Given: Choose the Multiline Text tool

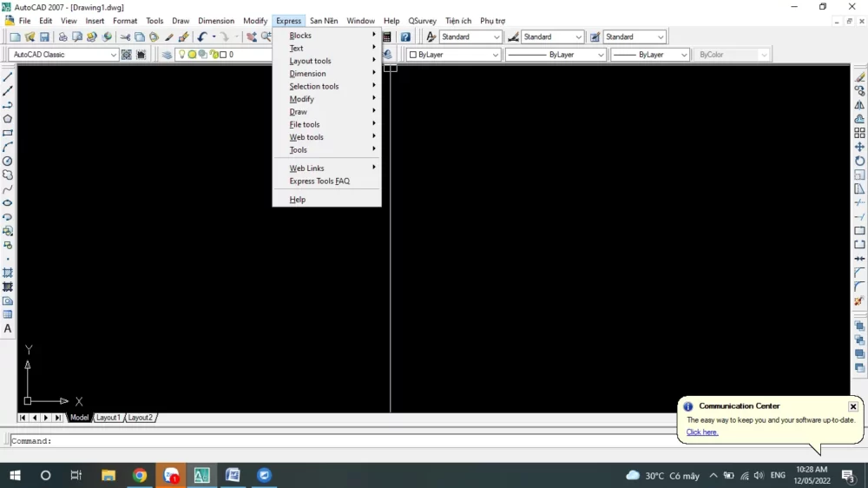Looking at the screenshot, I should pos(8,328).
